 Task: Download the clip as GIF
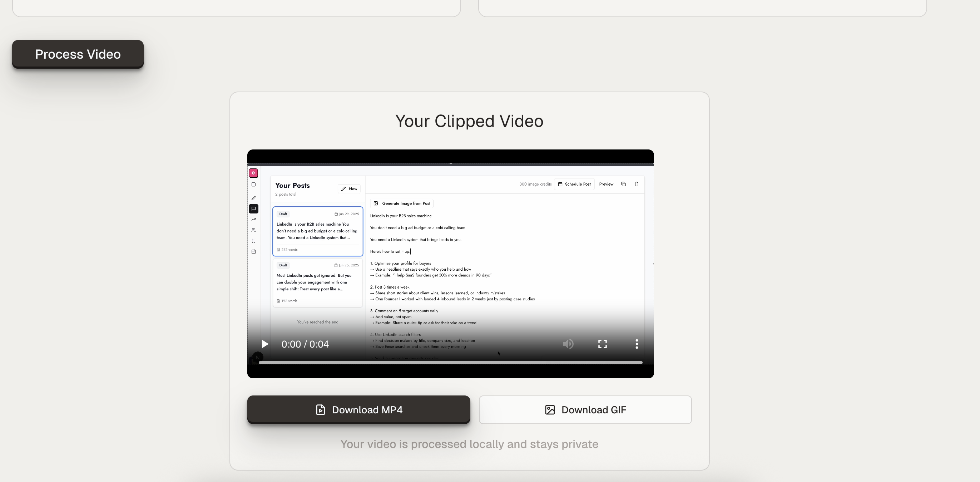585,410
